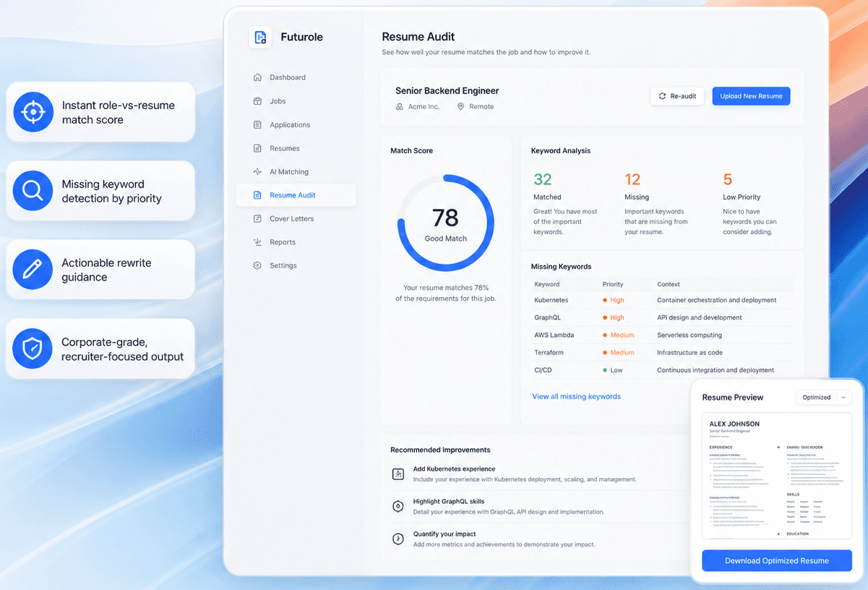This screenshot has height=590, width=868.
Task: Click the High priority for Kubernetes
Action: pyautogui.click(x=614, y=300)
